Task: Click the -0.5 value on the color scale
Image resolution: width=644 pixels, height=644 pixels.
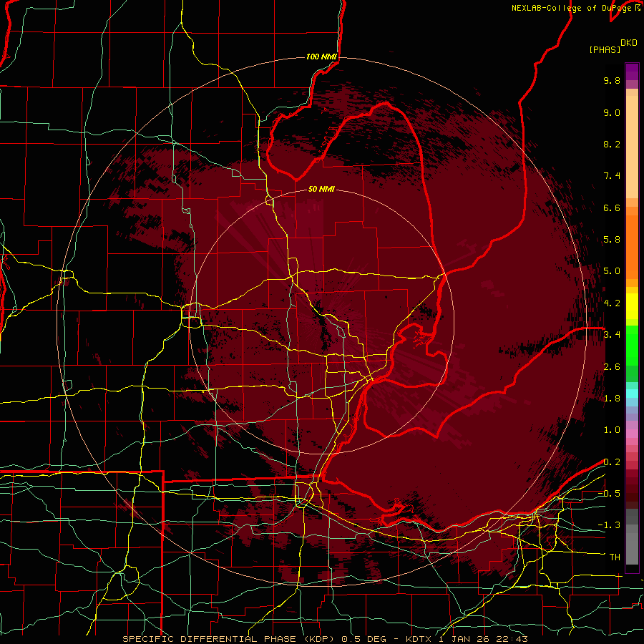Action: (x=609, y=494)
